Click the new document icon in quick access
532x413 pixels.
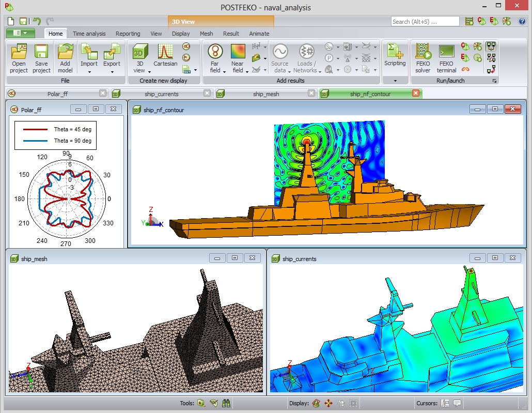[x=11, y=21]
